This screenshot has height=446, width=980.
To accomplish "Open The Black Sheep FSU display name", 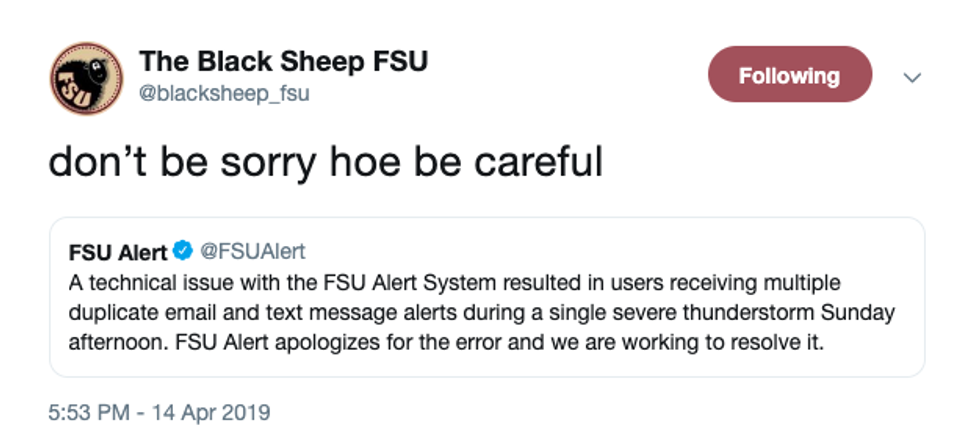I will [x=283, y=61].
